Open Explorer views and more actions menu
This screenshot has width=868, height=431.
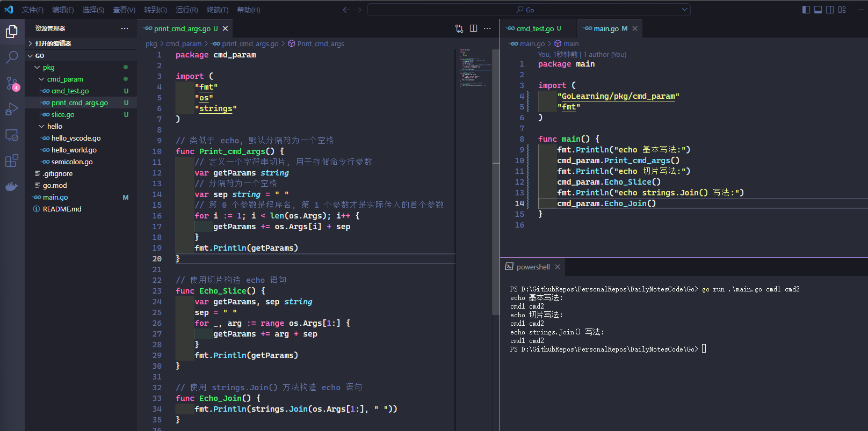click(x=125, y=28)
